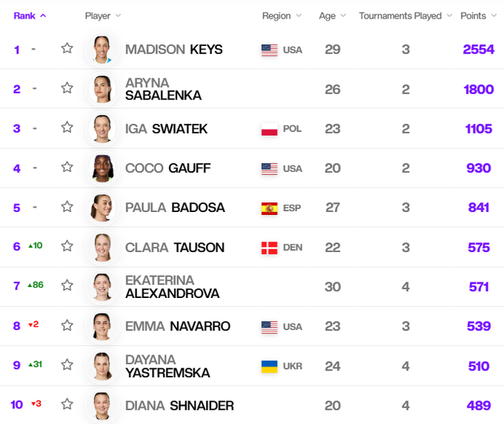Image resolution: width=504 pixels, height=424 pixels.
Task: Click the star icon beside Coco Gauff
Action: 67,168
